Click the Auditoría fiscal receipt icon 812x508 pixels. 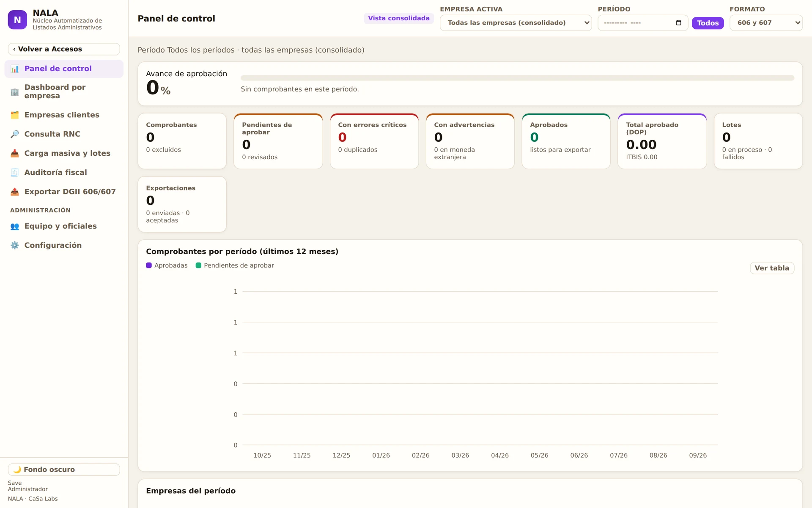pos(15,172)
